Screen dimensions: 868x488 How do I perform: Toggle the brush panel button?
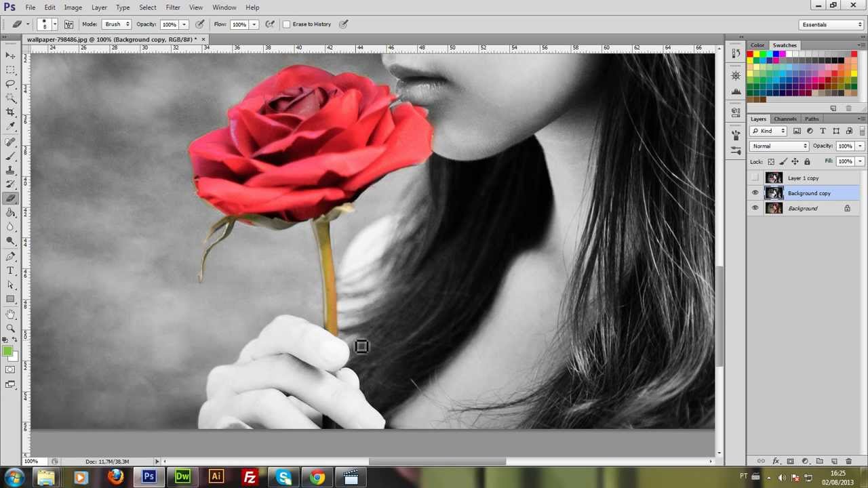click(x=68, y=24)
